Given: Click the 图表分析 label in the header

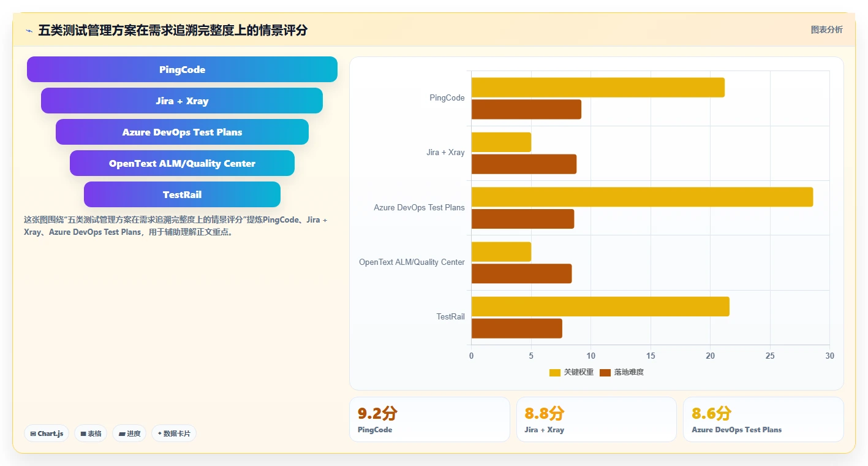Looking at the screenshot, I should (x=826, y=29).
